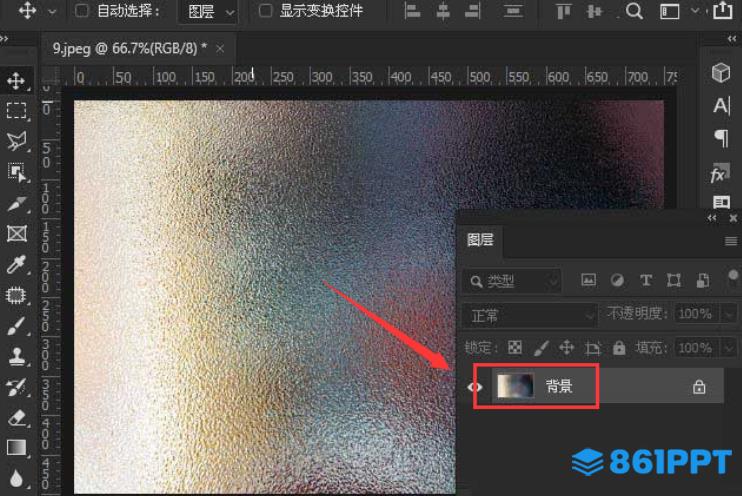Click the 不透明度 opacity value field
This screenshot has height=496, width=742.
point(696,313)
